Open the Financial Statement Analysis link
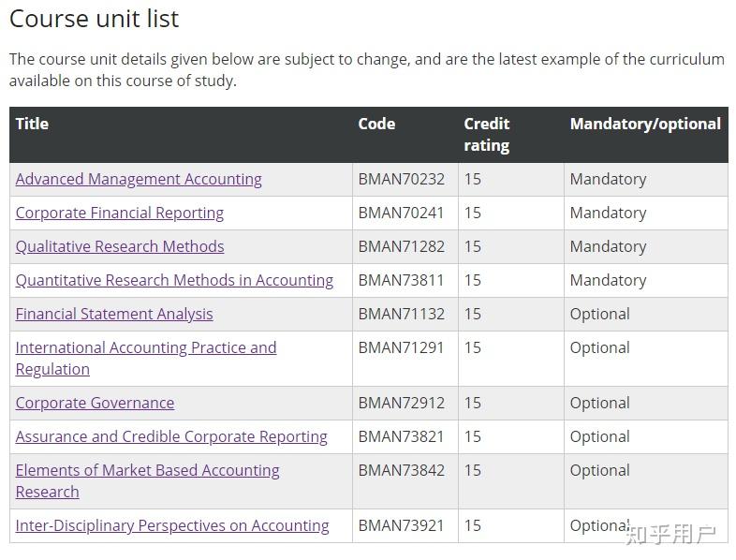The image size is (736, 560). [x=114, y=314]
